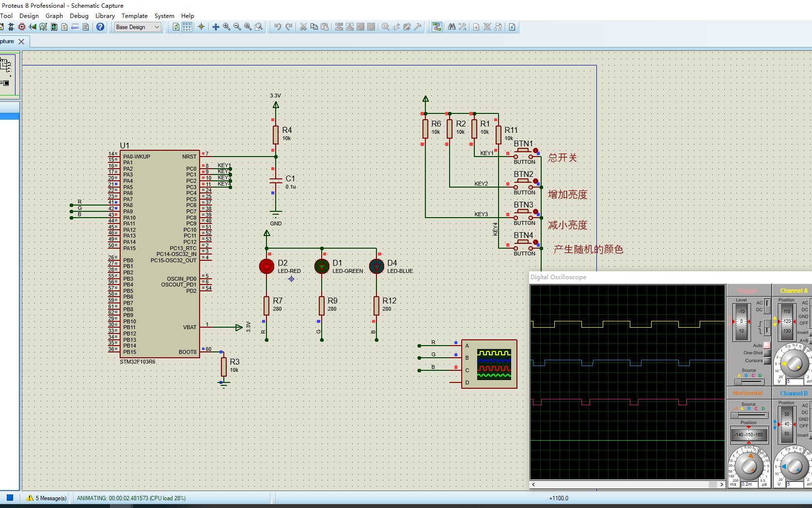This screenshot has width=812, height=508.
Task: Click the Channel B volts knob
Action: tap(795, 466)
